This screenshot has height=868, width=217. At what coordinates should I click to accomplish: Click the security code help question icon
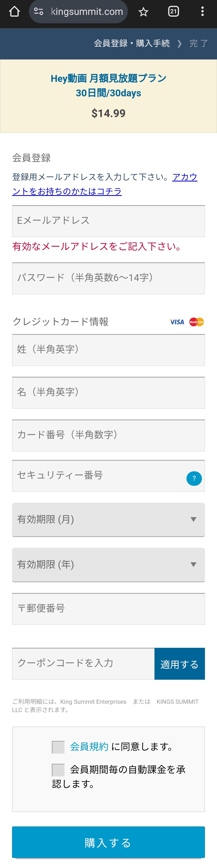pos(194,478)
